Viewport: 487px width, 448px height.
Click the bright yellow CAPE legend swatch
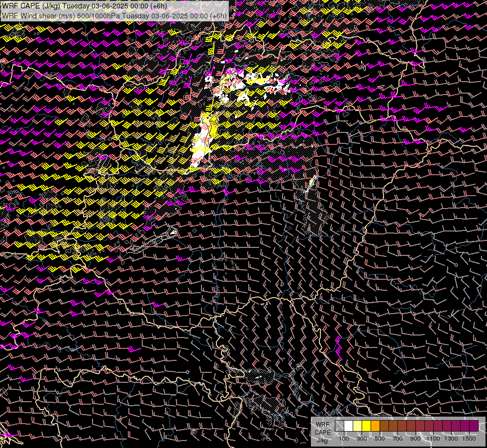point(367,426)
